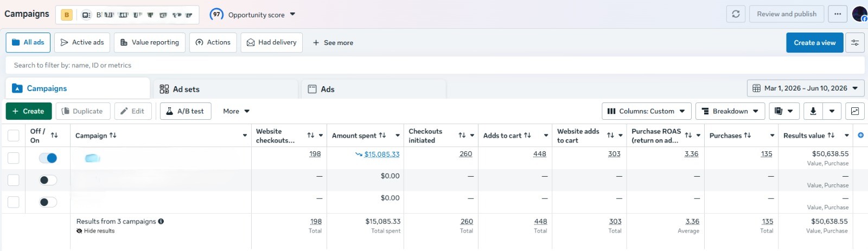This screenshot has width=868, height=251.
Task: Enable the second campaign toggle
Action: point(48,180)
